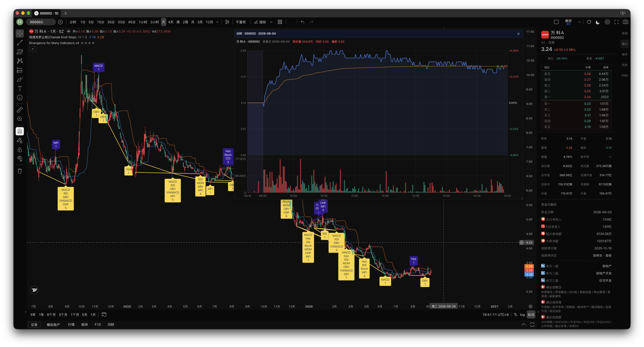This screenshot has width=644, height=347.
Task: Open the 自选 watchlist sidebar tab
Action: click(625, 33)
